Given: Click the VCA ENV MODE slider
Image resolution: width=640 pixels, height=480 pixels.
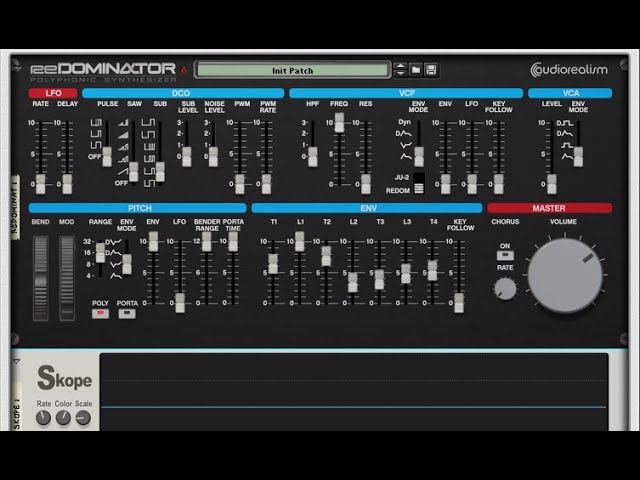Looking at the screenshot, I should pyautogui.click(x=578, y=157).
